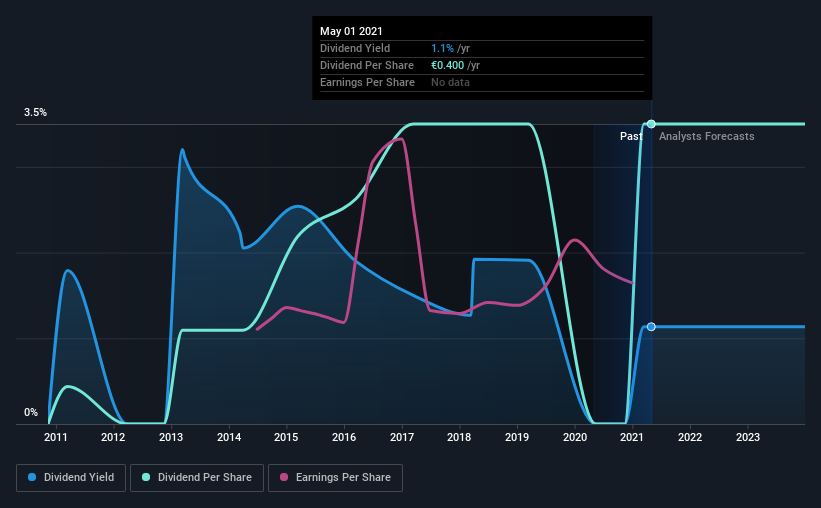821x508 pixels.
Task: Toggle the Dividend Yield legend series
Action: (71, 478)
